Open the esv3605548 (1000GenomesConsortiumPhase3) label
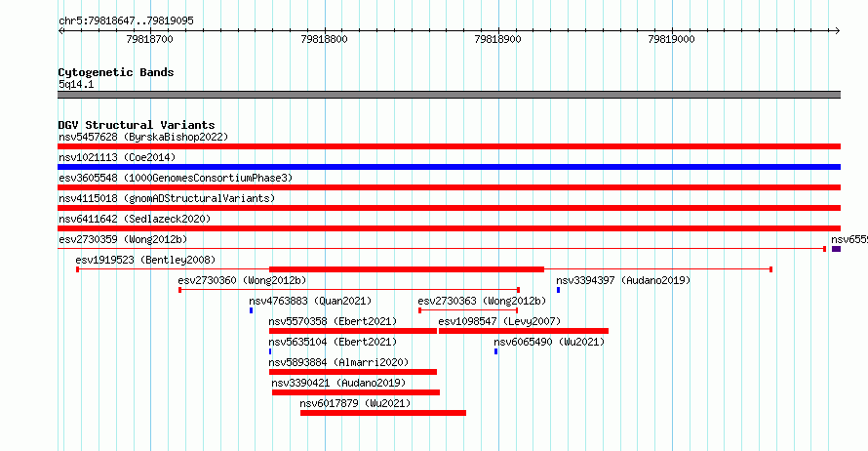The width and height of the screenshot is (868, 451). [x=176, y=178]
